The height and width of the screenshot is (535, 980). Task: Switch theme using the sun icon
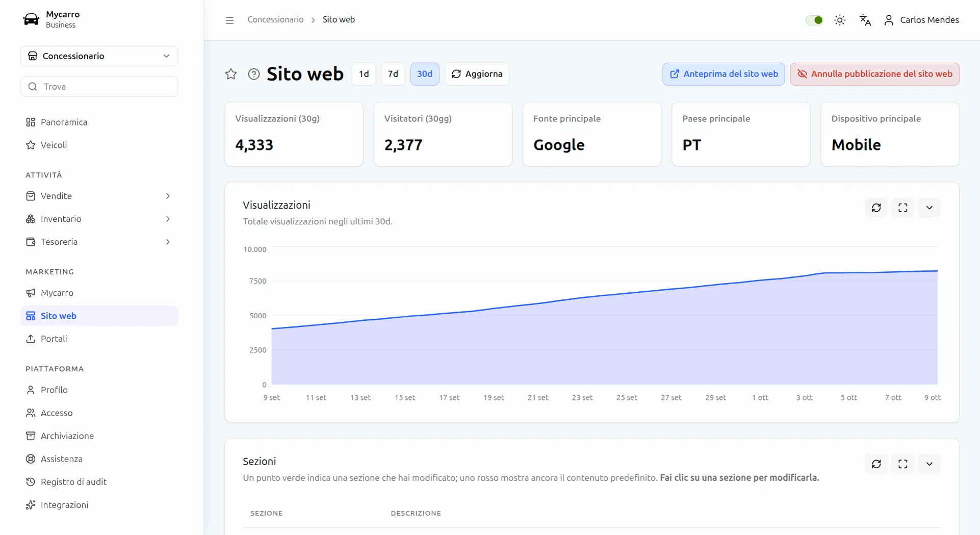(840, 20)
